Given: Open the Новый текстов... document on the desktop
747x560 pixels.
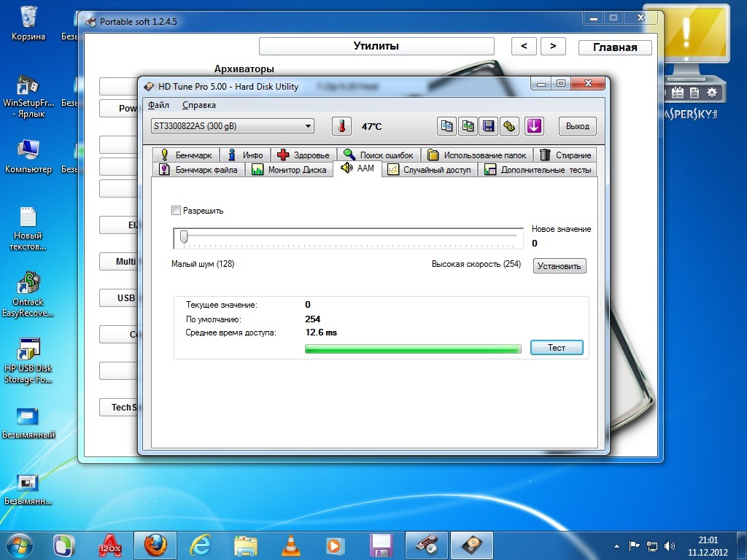Looking at the screenshot, I should (x=28, y=228).
